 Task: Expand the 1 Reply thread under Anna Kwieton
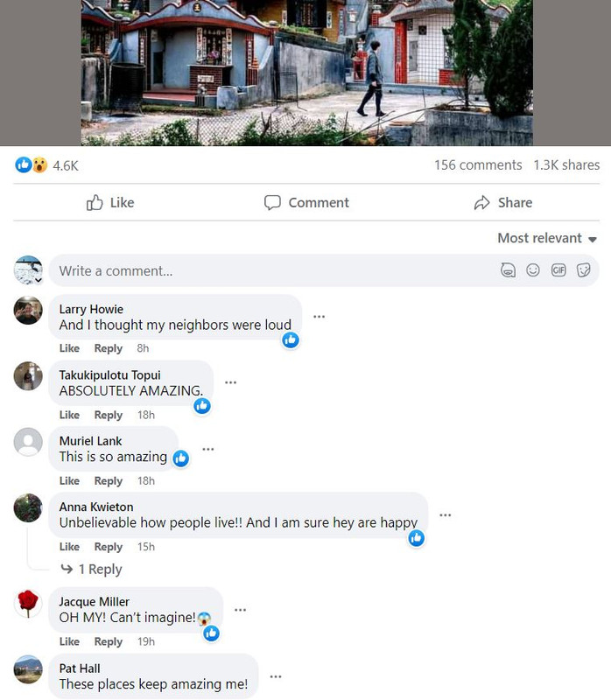91,570
